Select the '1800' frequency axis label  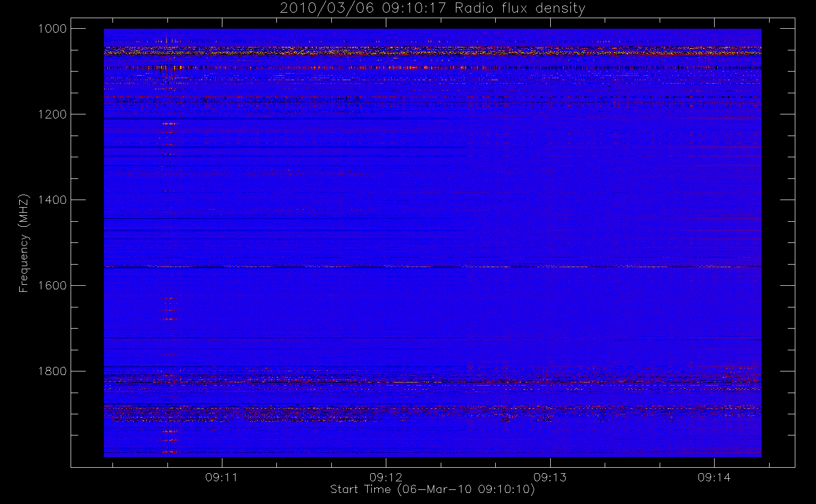[52, 371]
